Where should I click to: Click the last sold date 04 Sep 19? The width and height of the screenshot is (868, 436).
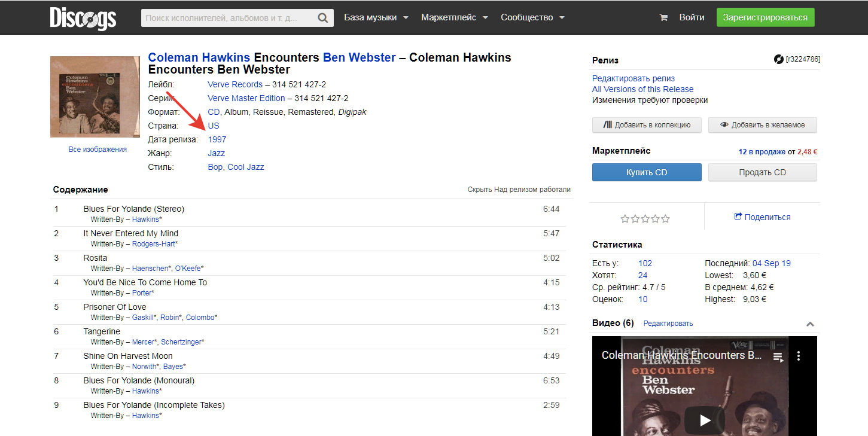point(772,263)
